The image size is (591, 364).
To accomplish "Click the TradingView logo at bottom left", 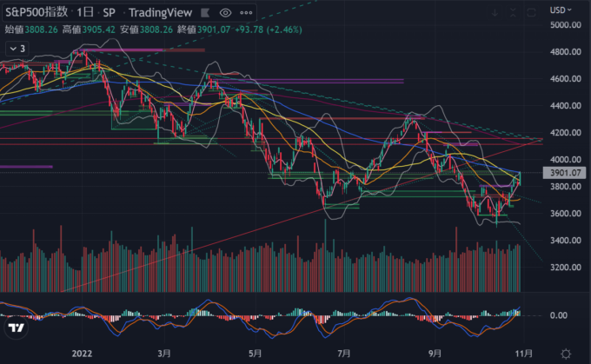I will click(15, 329).
